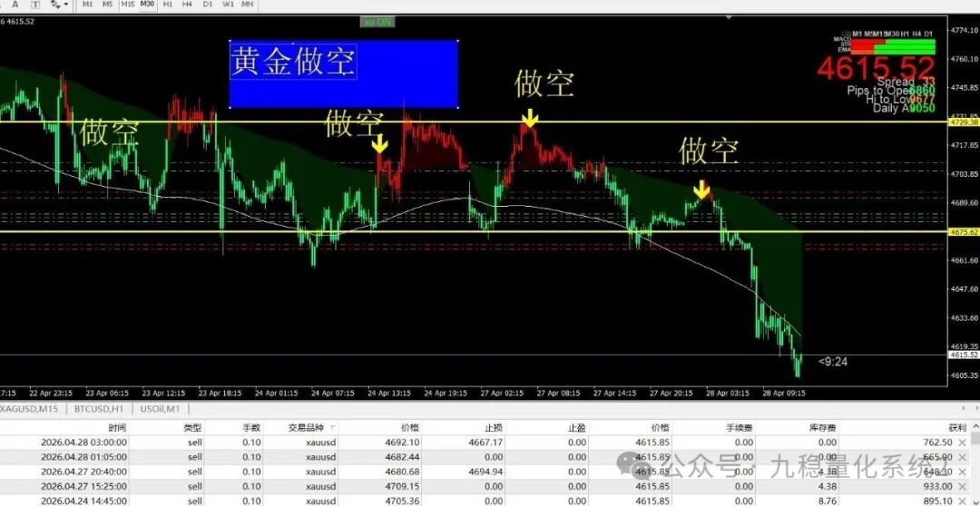Sort orders by 获利 column header
Image resolution: width=980 pixels, height=506 pixels.
957,428
